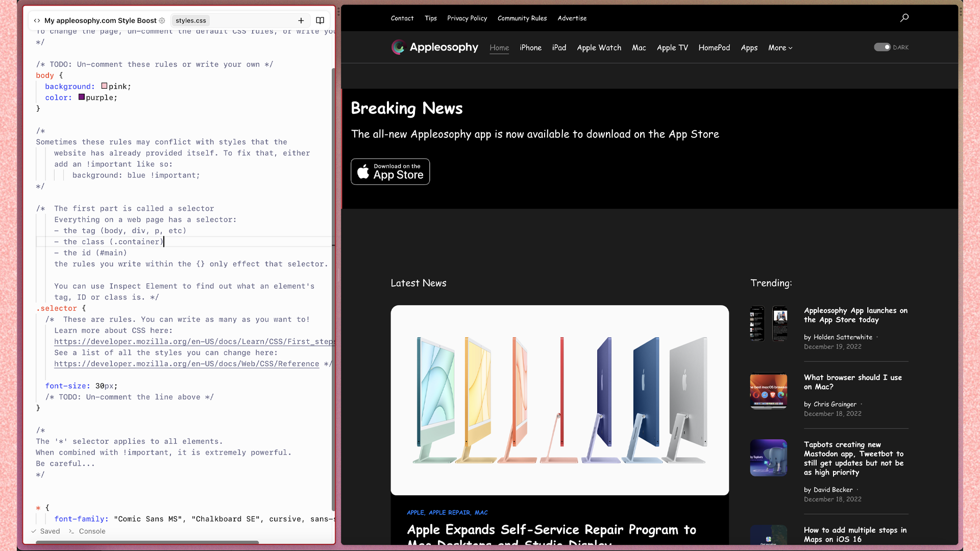980x551 pixels.
Task: Open the Apple Watch section
Action: pos(599,47)
